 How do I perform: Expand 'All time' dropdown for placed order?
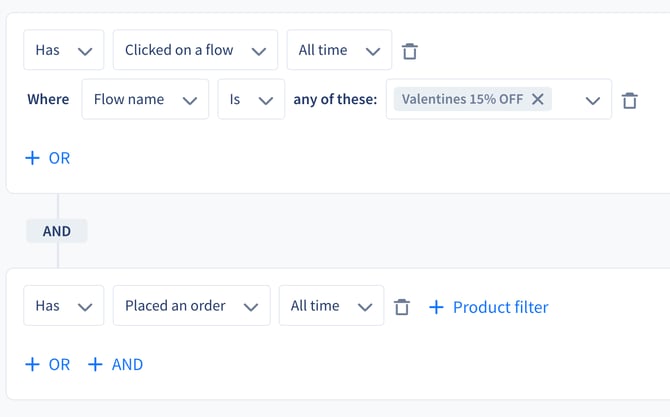click(x=331, y=305)
